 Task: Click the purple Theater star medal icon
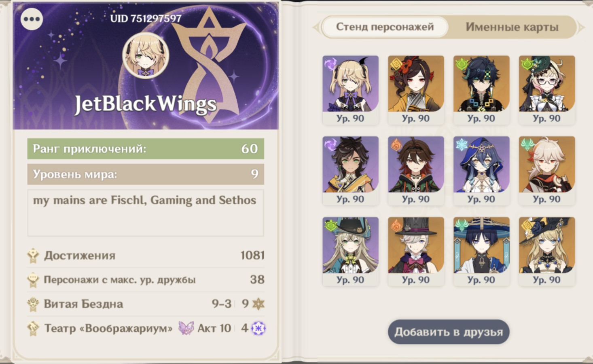(x=258, y=328)
